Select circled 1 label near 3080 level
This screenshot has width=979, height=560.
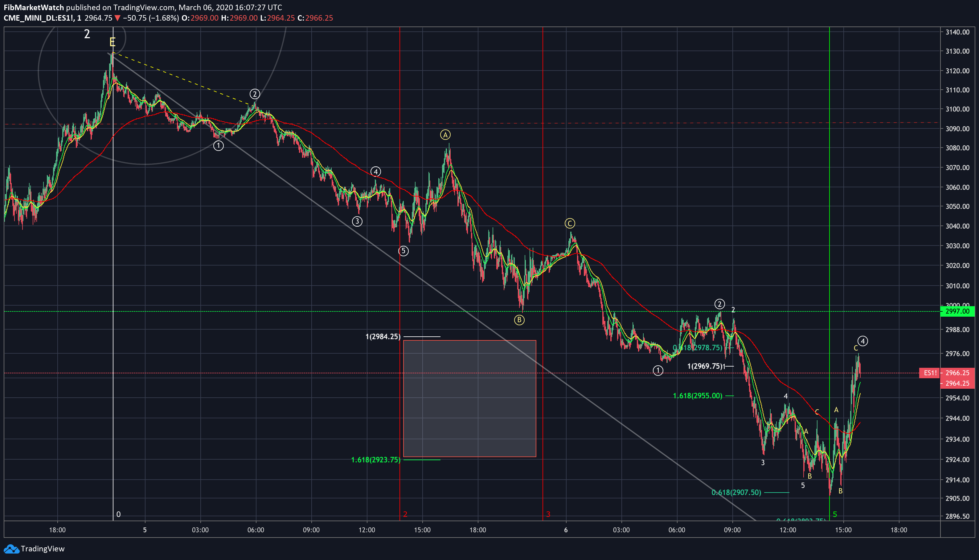tap(218, 145)
